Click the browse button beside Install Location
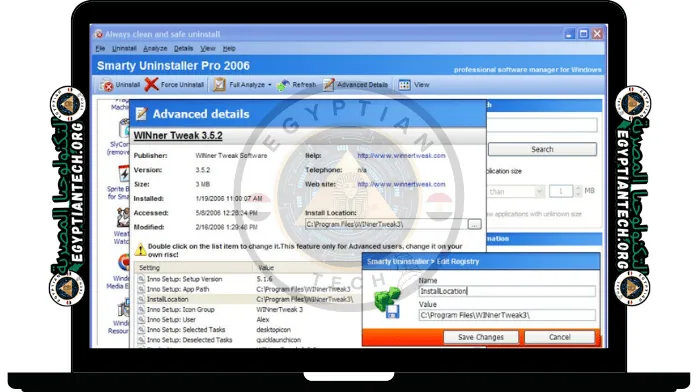Viewport: 698px width, 392px height. pos(475,225)
